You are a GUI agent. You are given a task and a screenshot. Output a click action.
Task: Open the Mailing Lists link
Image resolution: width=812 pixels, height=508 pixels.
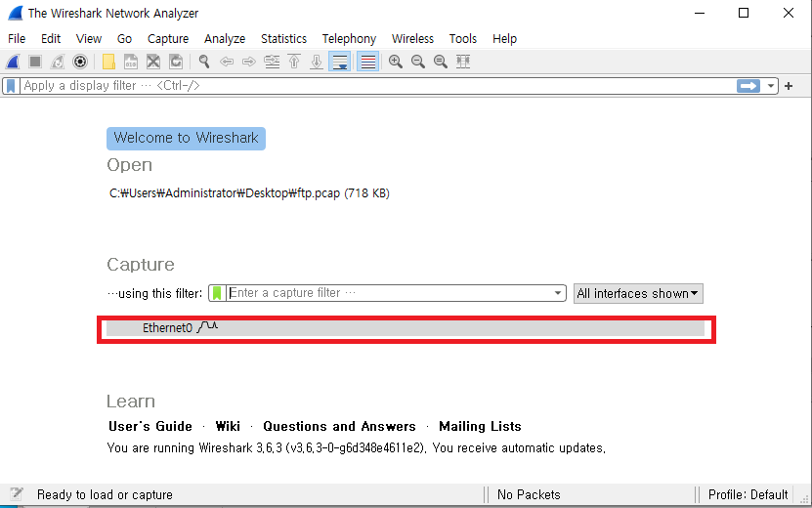pos(480,426)
